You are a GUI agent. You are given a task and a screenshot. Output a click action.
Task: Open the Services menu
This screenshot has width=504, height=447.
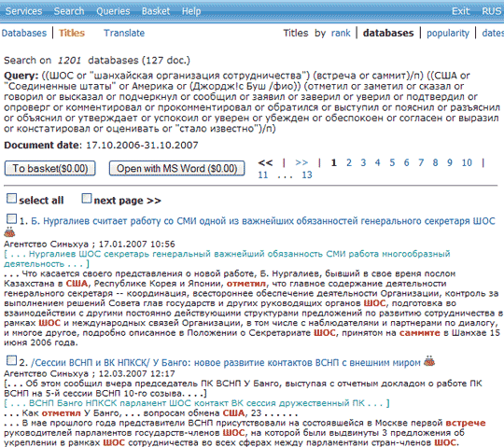(x=23, y=11)
